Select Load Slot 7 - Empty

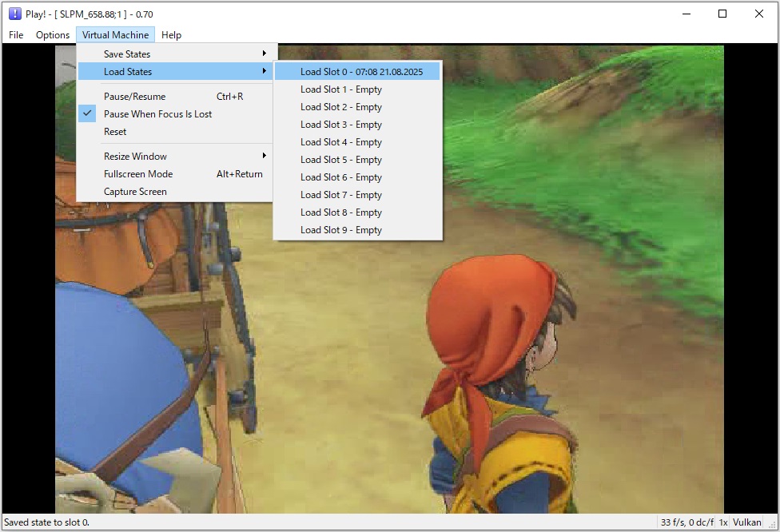pos(358,195)
